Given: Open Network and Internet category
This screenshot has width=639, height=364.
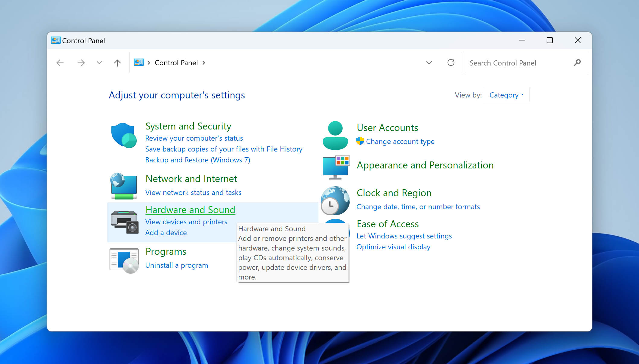Looking at the screenshot, I should pos(191,179).
